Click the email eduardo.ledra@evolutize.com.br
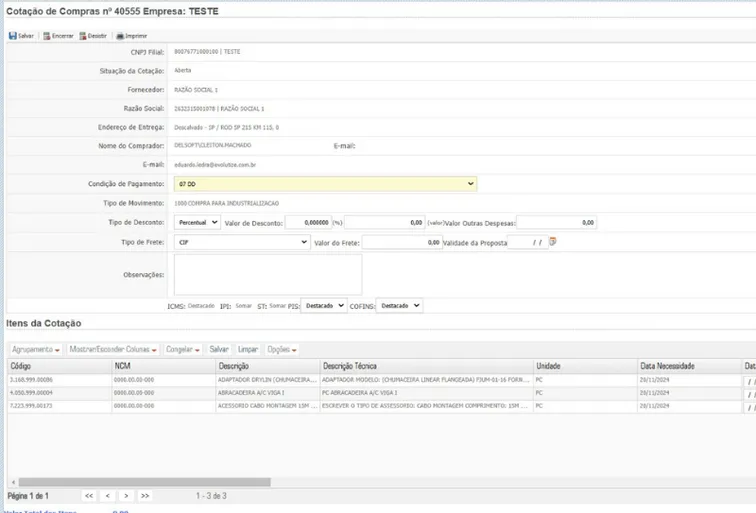Image resolution: width=756 pixels, height=513 pixels. tap(215, 165)
